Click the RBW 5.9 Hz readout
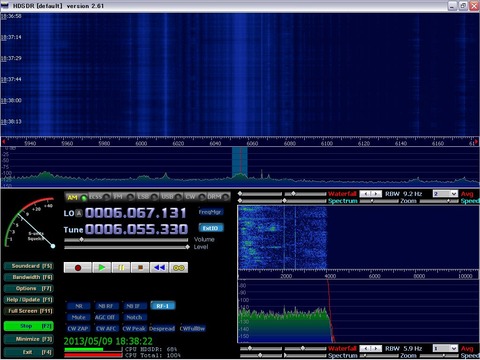 (x=403, y=348)
